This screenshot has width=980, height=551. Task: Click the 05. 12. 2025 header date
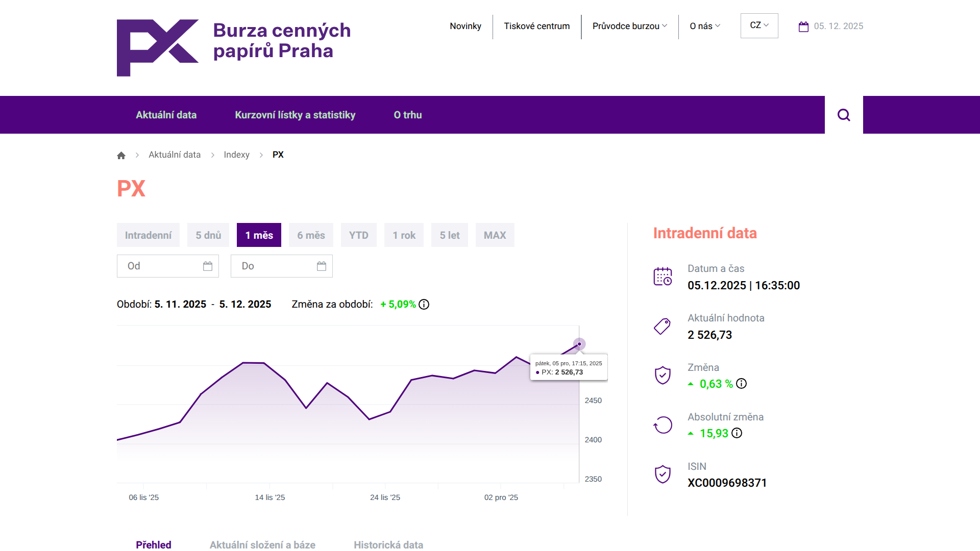coord(839,26)
